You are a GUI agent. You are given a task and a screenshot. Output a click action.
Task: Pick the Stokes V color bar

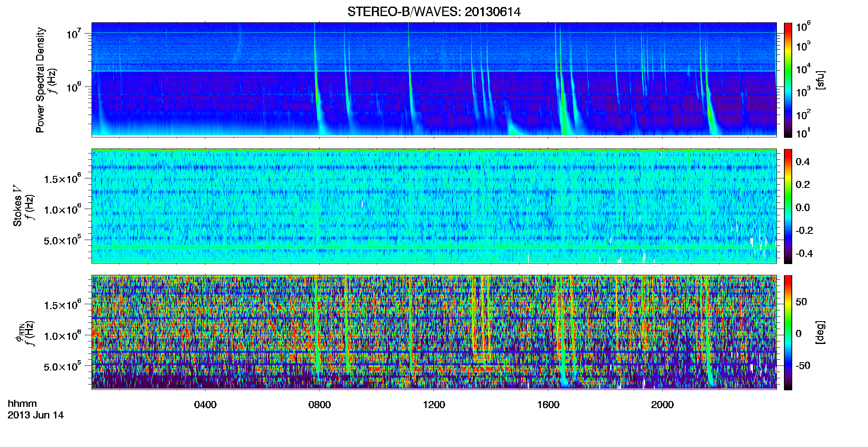click(788, 206)
